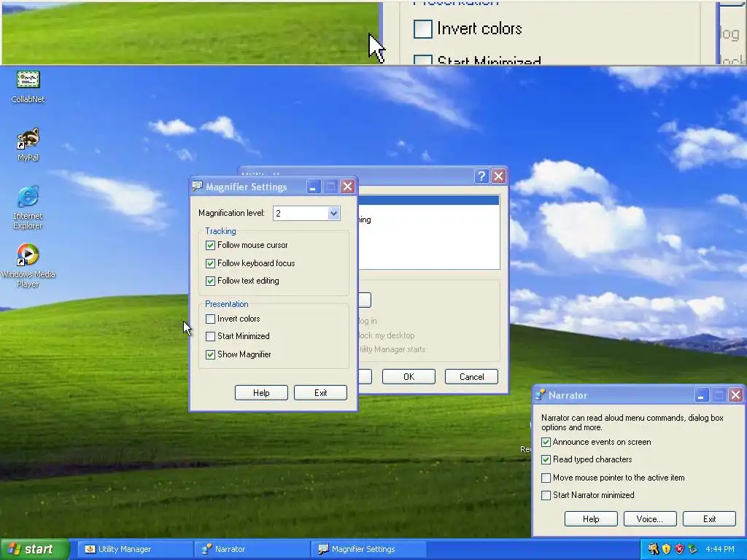Select the Internet Explorer desktop icon
The image size is (747, 560).
coord(28,208)
